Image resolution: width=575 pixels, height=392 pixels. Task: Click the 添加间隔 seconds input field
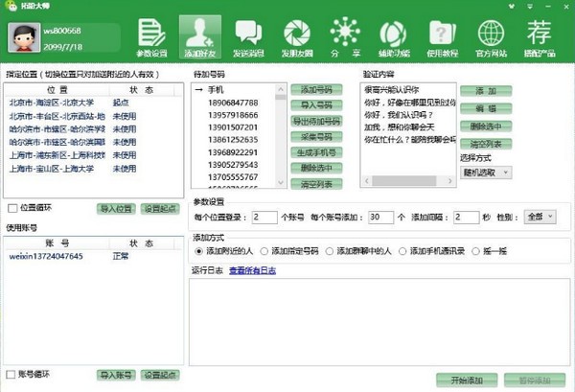point(466,217)
